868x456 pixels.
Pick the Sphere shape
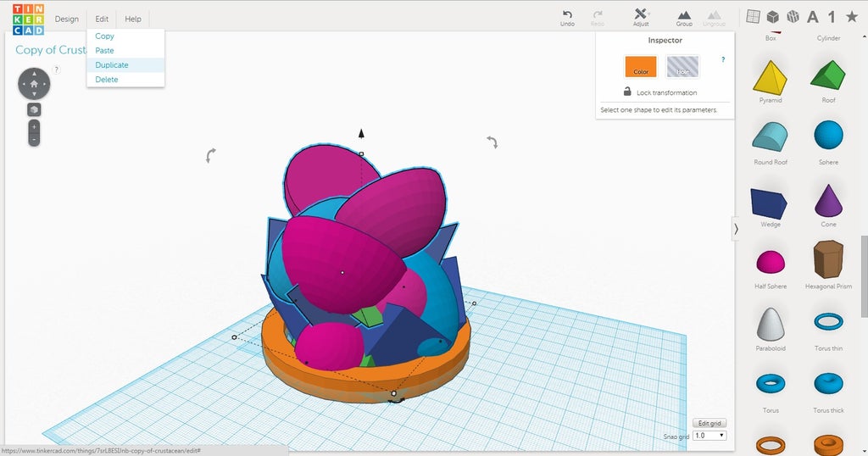coord(829,135)
